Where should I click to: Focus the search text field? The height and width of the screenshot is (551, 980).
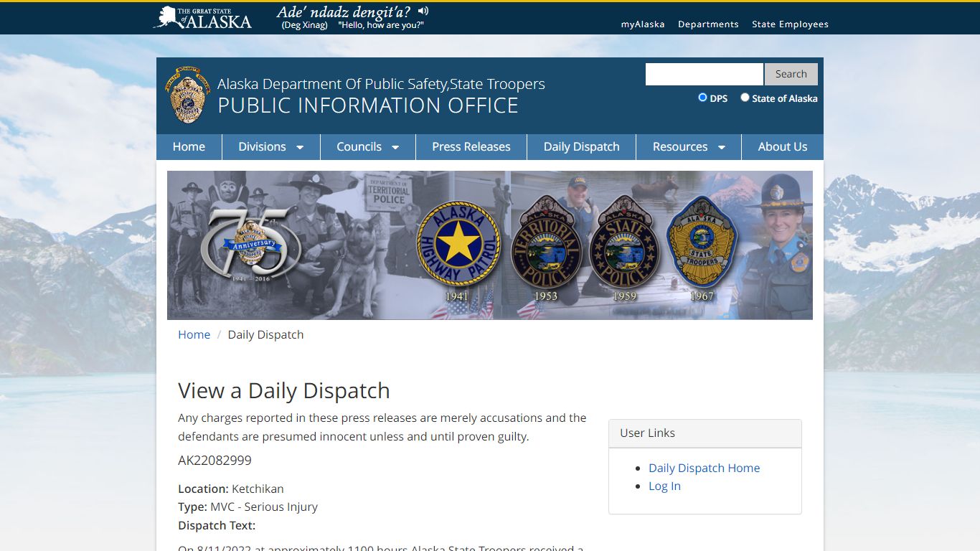click(705, 74)
